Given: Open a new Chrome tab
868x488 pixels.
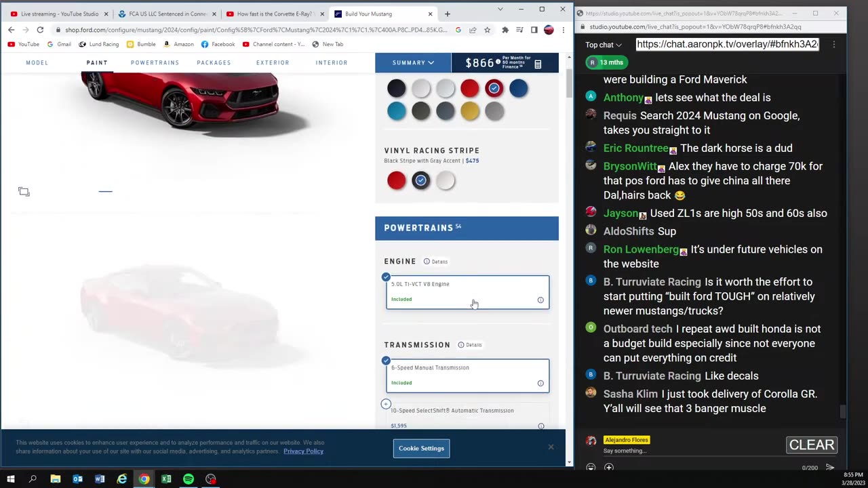Looking at the screenshot, I should pyautogui.click(x=447, y=14).
